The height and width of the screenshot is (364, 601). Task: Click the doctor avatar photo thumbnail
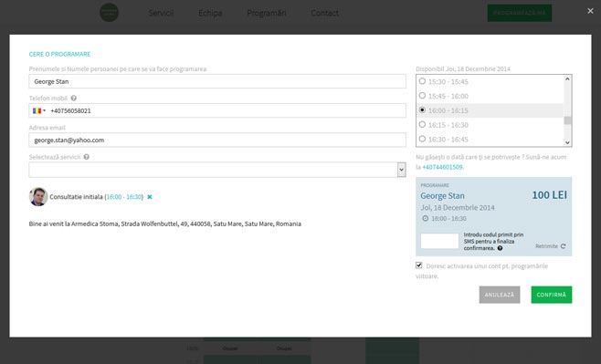[38, 197]
